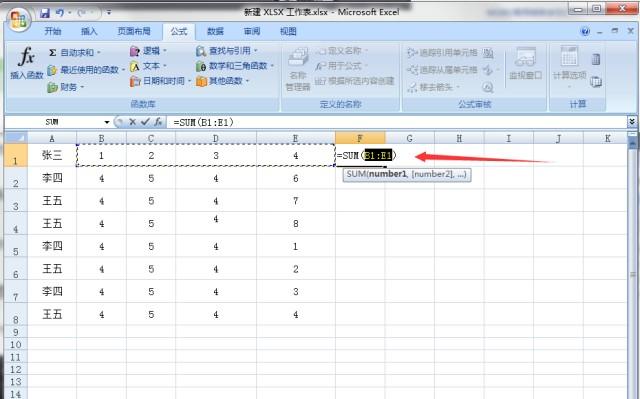This screenshot has width=640, height=399.
Task: Click the vertical scrollbar thumb
Action: pos(632,276)
